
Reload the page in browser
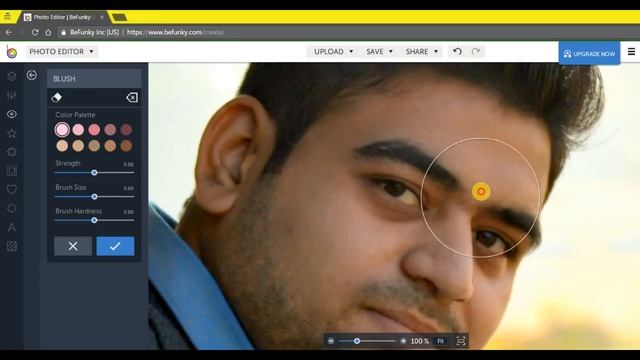point(35,32)
